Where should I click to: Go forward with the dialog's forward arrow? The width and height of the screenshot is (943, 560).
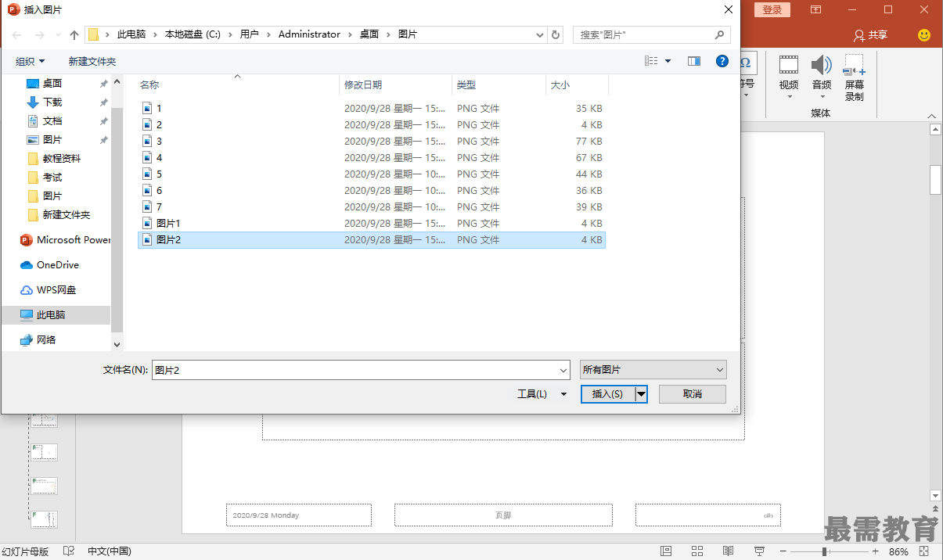tap(40, 34)
